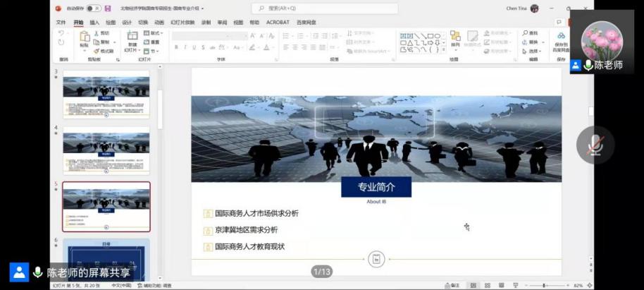The image size is (644, 290).
Task: Click the Find (查找) icon
Action: point(530,33)
